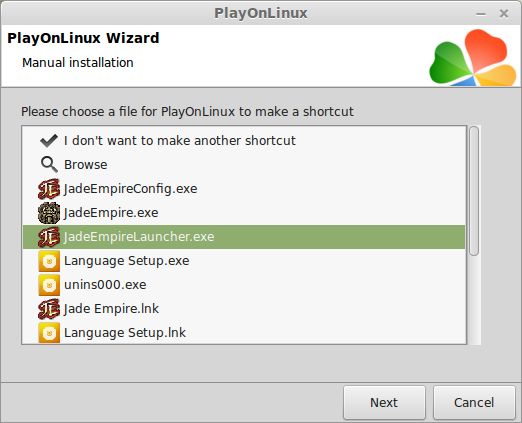Select "I don't want to make another shortcut"
Viewport: 522px width, 423px height.
180,141
